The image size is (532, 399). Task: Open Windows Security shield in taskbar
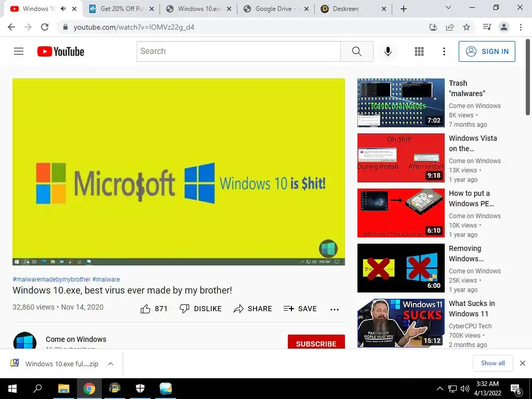click(x=140, y=389)
